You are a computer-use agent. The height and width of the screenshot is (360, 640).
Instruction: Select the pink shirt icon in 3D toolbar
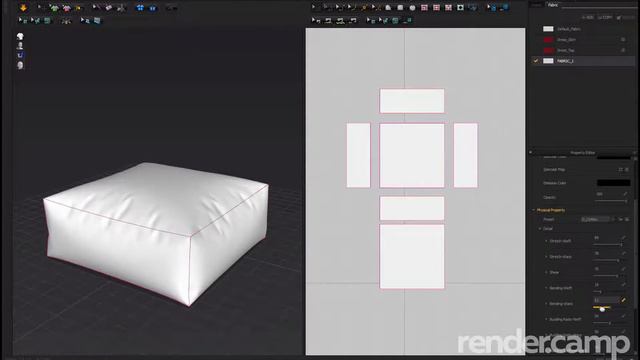[x=67, y=8]
